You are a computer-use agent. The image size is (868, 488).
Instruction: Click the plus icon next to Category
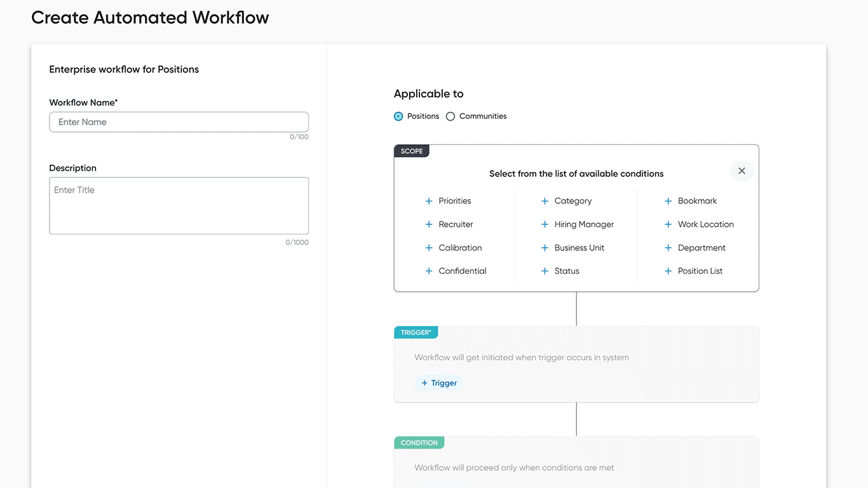coord(545,201)
